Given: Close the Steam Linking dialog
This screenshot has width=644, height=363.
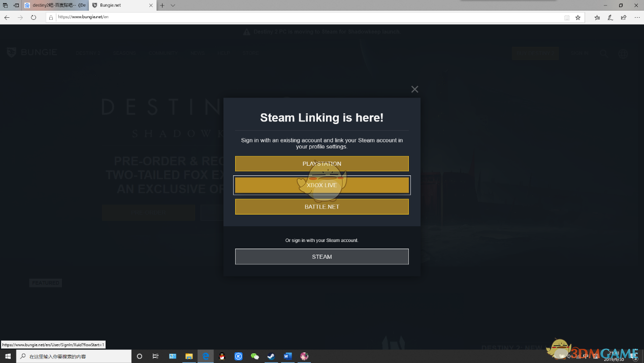Looking at the screenshot, I should (x=414, y=89).
